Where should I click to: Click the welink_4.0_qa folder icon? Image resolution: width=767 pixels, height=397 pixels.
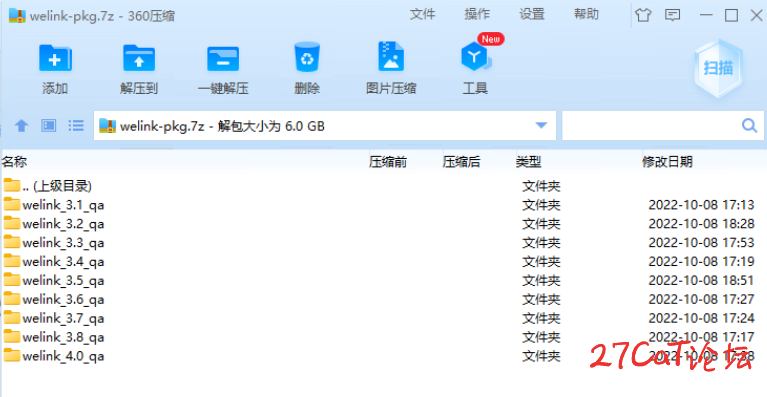click(x=12, y=355)
